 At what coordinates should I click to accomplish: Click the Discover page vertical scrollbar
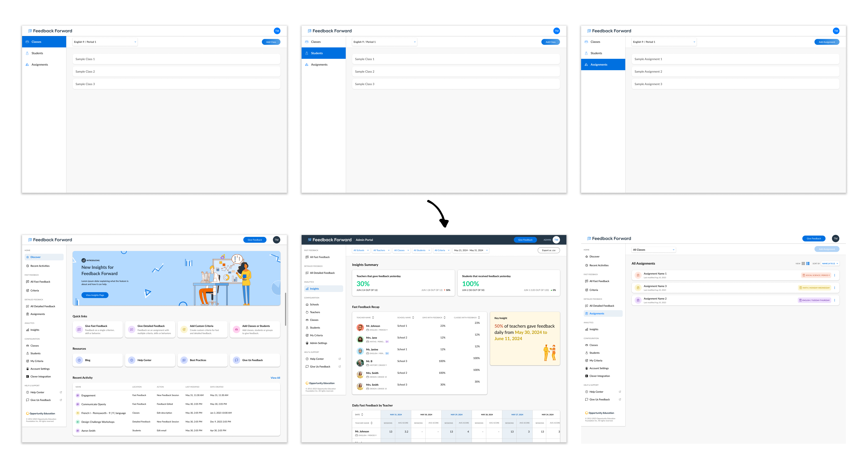click(x=285, y=309)
